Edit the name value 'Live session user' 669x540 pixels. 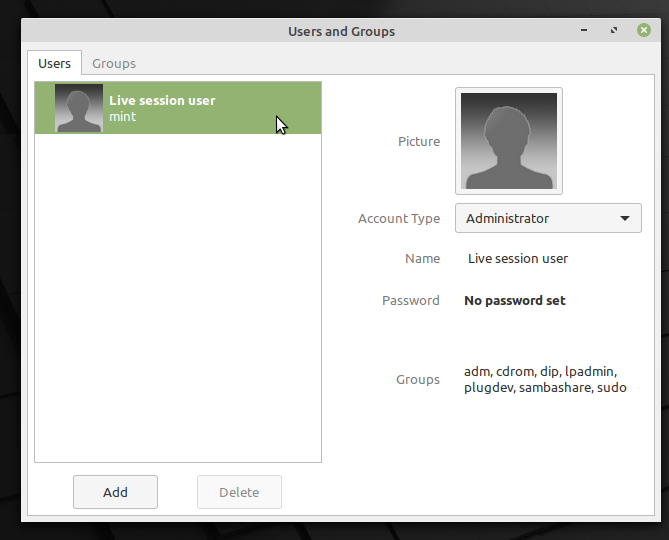pos(517,258)
